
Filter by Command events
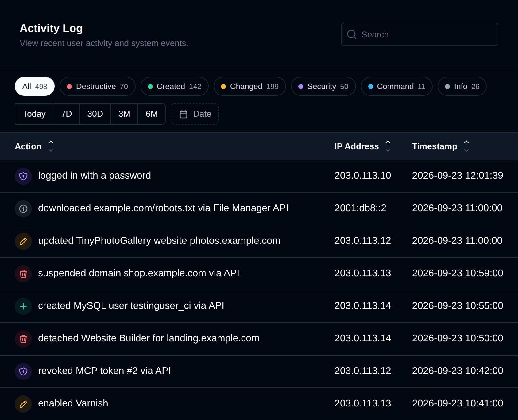click(x=397, y=86)
